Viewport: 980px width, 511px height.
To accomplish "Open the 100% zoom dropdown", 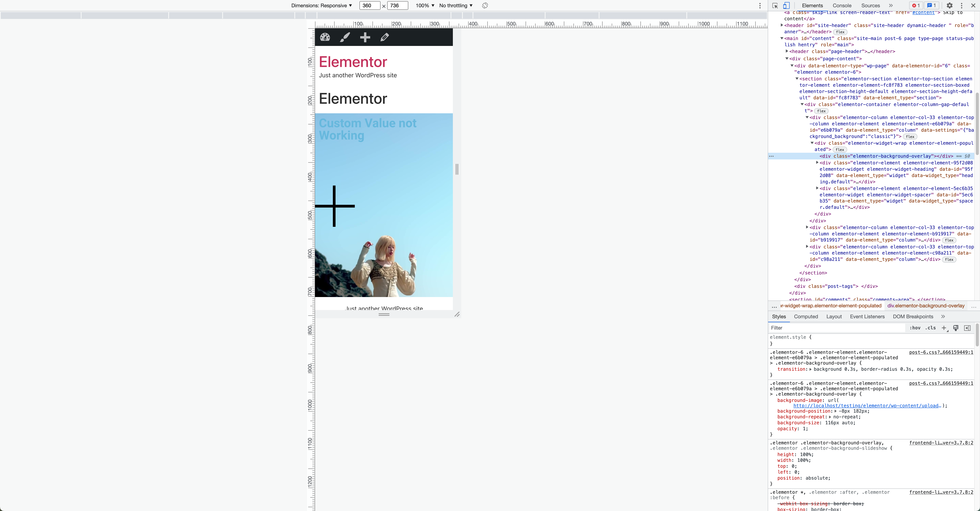I will point(425,5).
